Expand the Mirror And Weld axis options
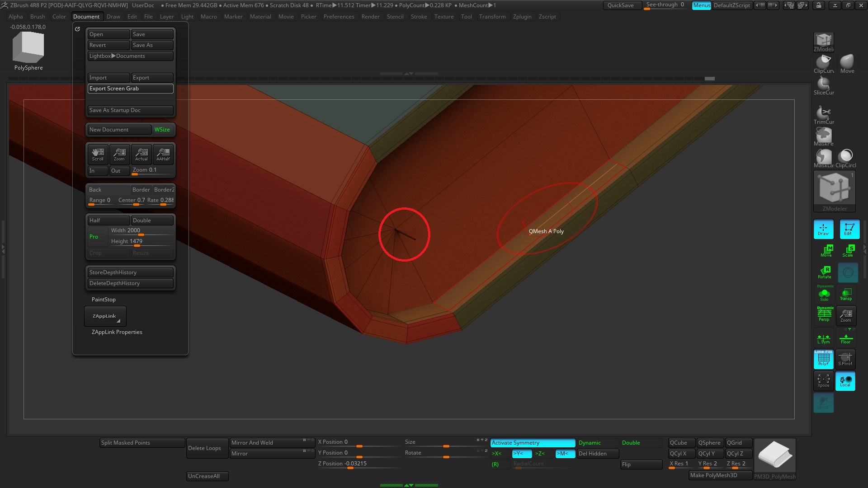This screenshot has width=868, height=488. [x=309, y=440]
